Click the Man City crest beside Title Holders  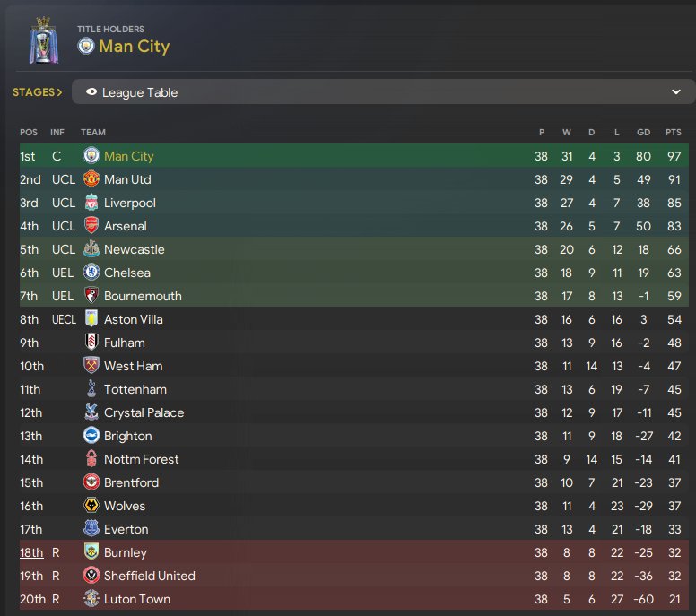pyautogui.click(x=86, y=46)
